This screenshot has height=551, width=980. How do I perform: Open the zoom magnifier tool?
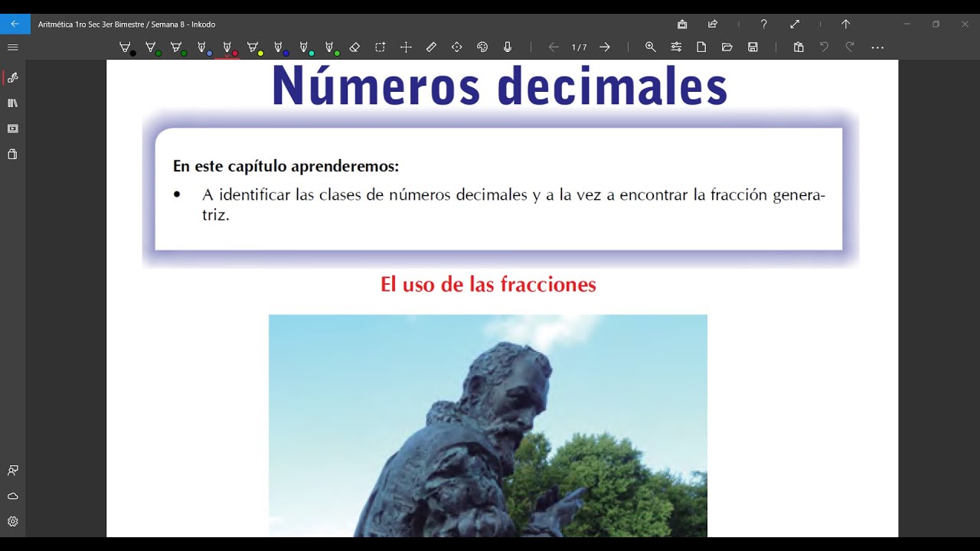point(651,47)
